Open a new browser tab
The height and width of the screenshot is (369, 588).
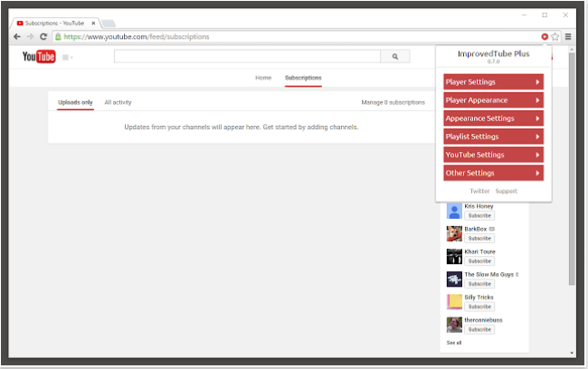[109, 24]
